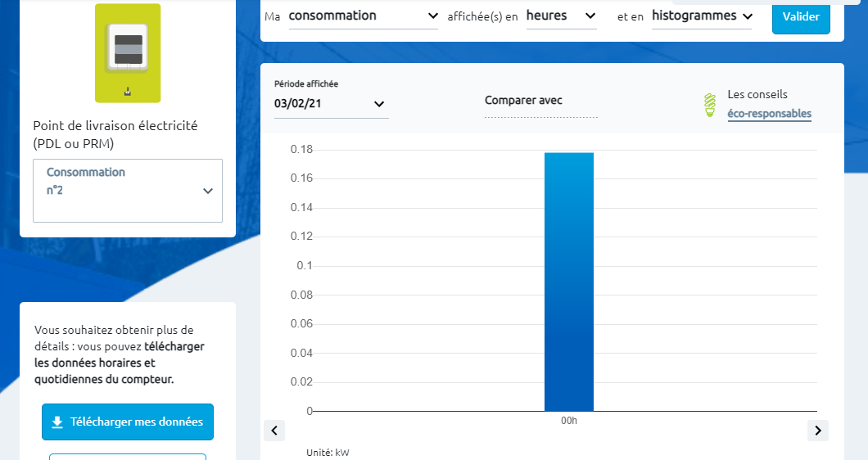Image resolution: width=868 pixels, height=460 pixels.
Task: Click the '00h' axis label
Action: click(569, 421)
